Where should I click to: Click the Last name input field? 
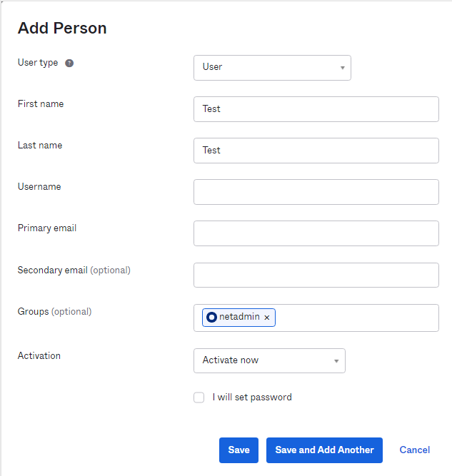(x=316, y=151)
